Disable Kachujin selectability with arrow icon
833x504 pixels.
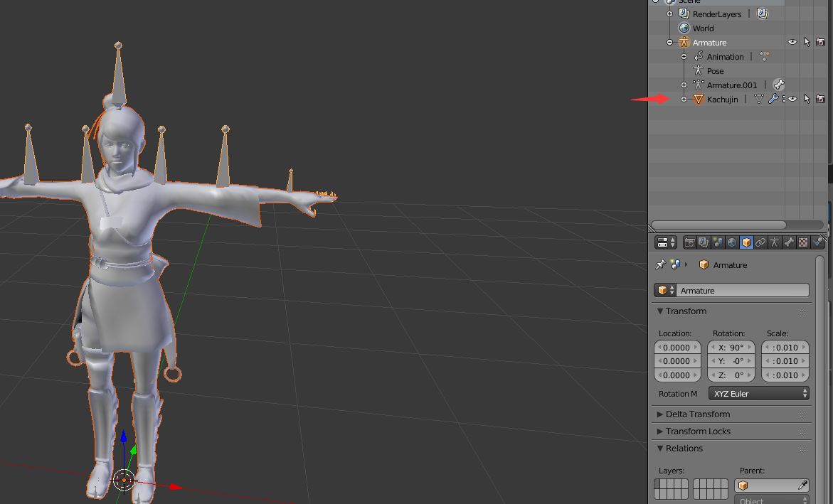click(807, 100)
